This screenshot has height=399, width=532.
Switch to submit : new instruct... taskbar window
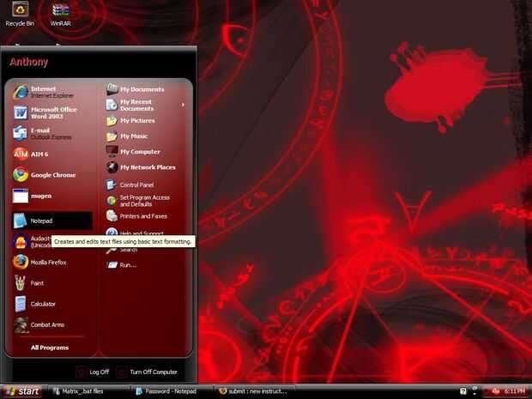pyautogui.click(x=255, y=391)
